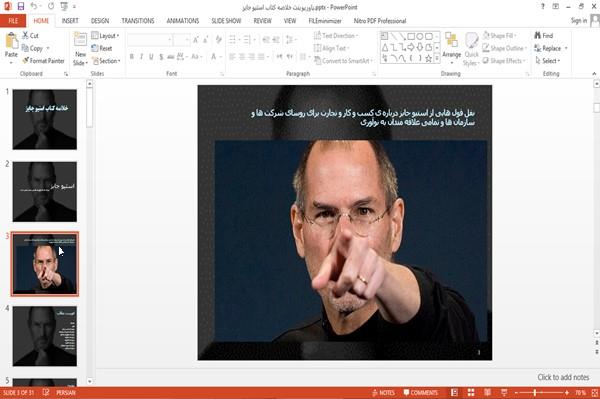The height and width of the screenshot is (399, 600).
Task: Start Slide Show from status bar icon
Action: [504, 392]
